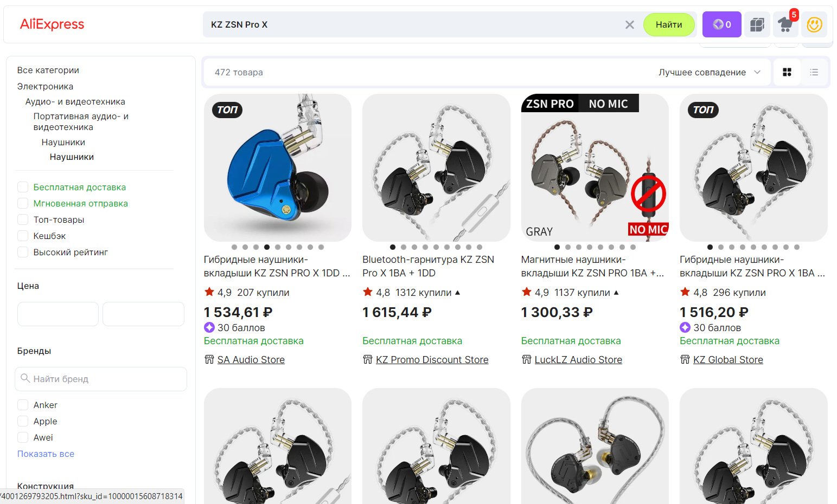Open the purple bonus points counter
Screen dimensions: 837x504
[x=721, y=24]
